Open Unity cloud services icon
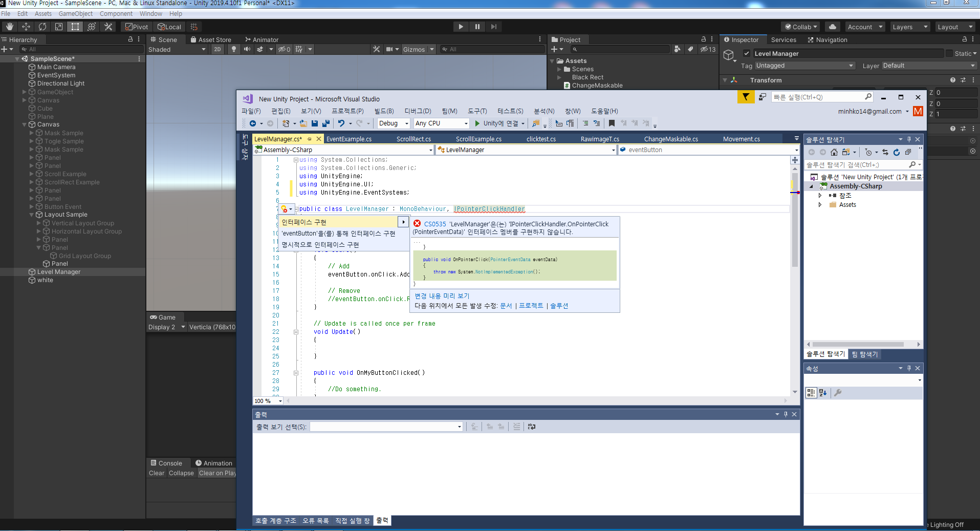Screen dimensions: 980x531 [x=833, y=27]
